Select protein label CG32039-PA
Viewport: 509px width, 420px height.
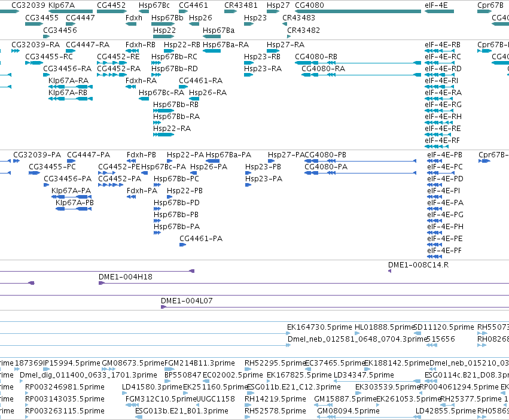coord(37,154)
